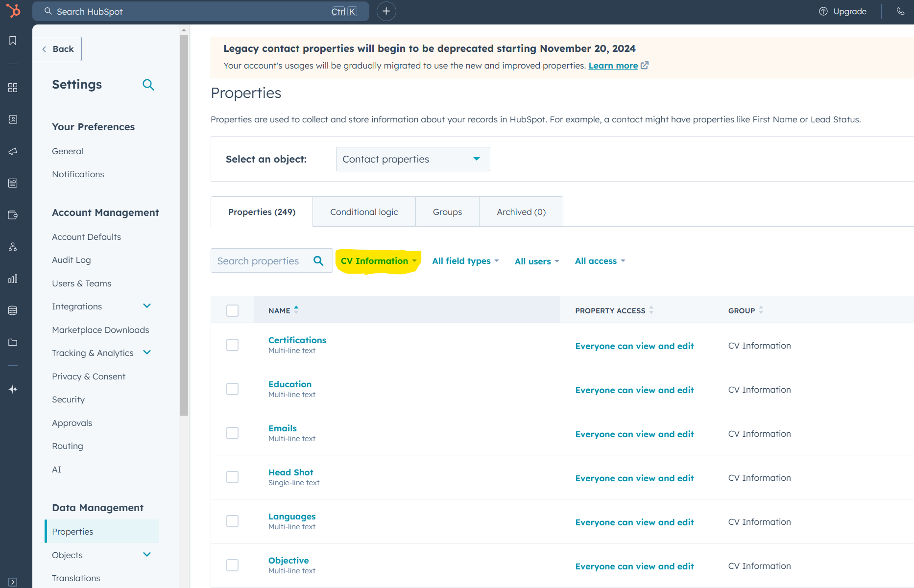Open Audit Log settings
Screen dimensions: 914x588
click(x=72, y=260)
